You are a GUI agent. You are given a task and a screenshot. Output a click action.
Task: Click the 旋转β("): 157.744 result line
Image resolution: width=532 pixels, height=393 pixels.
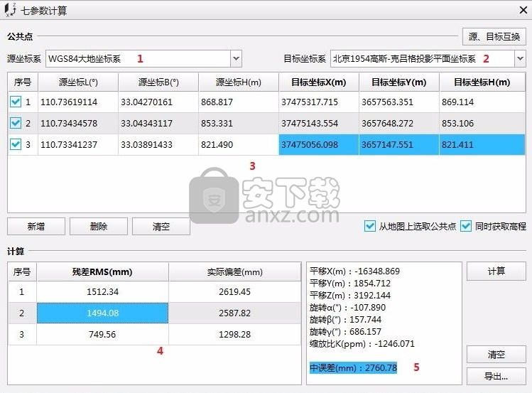tap(345, 319)
